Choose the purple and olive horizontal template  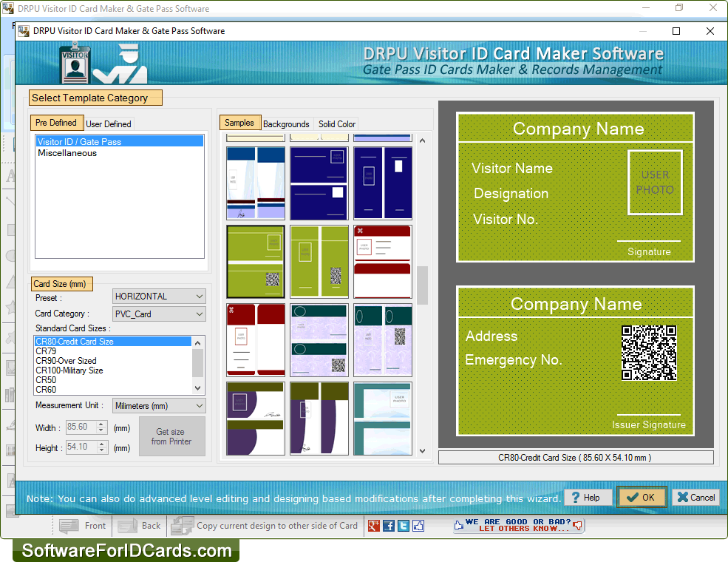pos(256,419)
